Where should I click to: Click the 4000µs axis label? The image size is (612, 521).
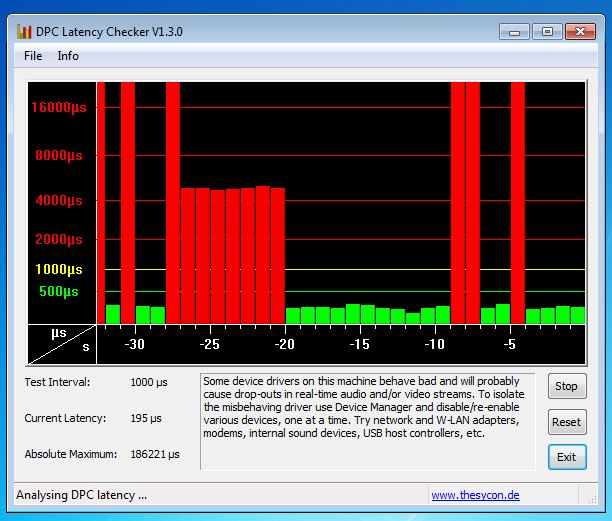[x=59, y=200]
